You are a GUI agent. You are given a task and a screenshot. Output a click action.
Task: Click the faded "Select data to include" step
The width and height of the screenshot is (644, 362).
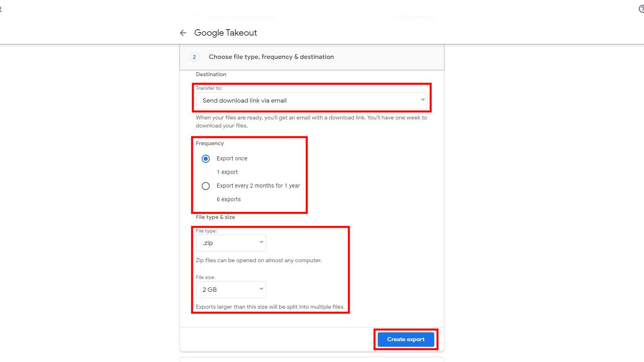[x=241, y=17]
